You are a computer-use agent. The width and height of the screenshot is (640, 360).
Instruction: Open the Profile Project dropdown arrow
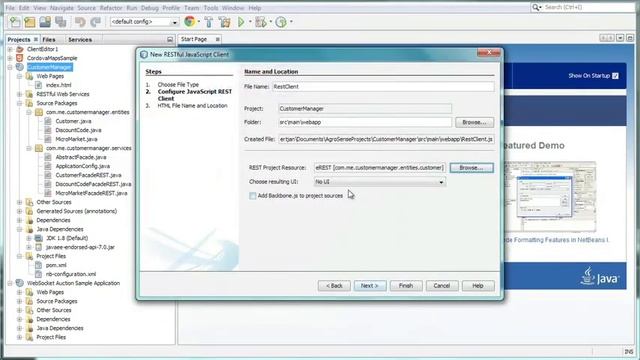[291, 22]
